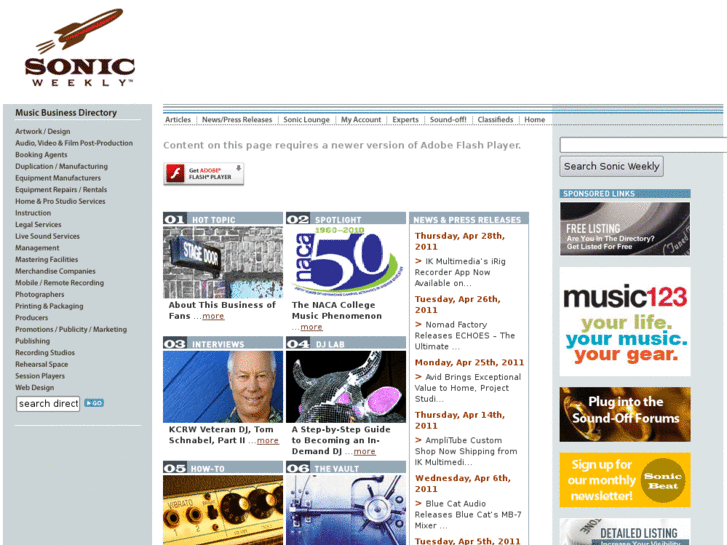This screenshot has width=727, height=545.
Task: Open the Sound-off! menu item
Action: pyautogui.click(x=448, y=120)
